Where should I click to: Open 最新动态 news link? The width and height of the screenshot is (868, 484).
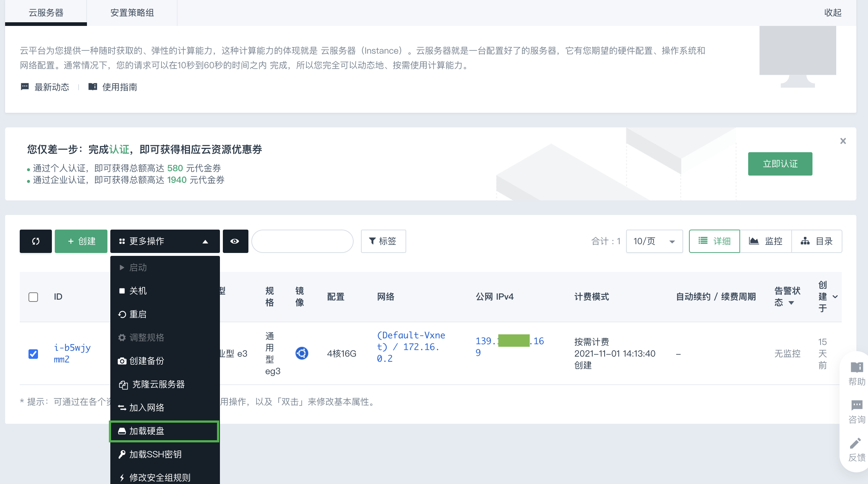45,87
